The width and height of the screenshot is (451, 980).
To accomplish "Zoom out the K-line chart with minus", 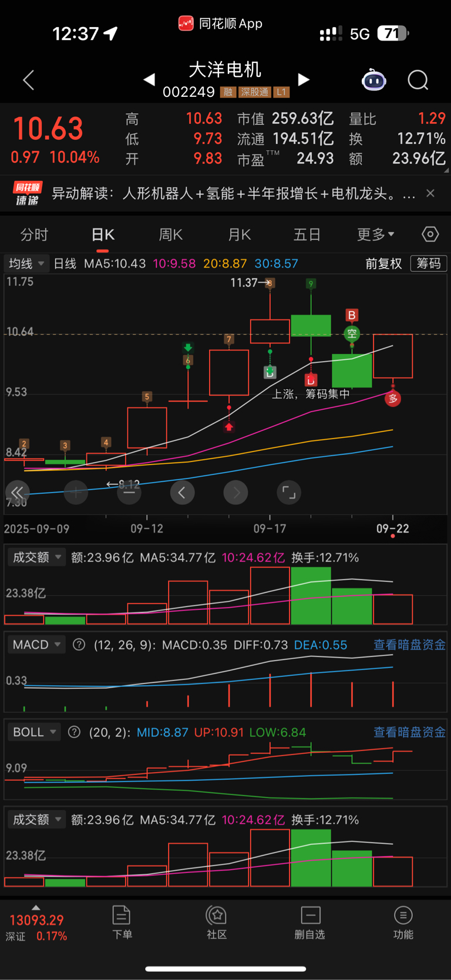I will pyautogui.click(x=129, y=492).
